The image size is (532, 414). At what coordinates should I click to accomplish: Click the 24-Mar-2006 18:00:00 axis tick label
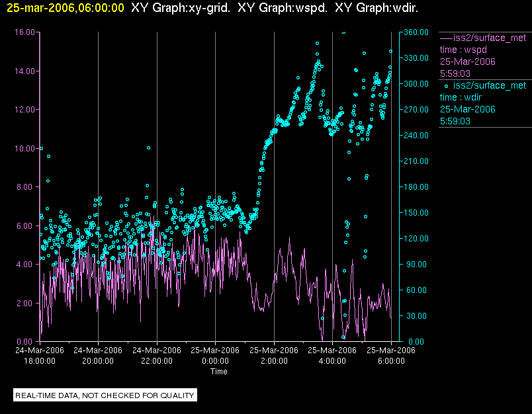[x=40, y=356]
